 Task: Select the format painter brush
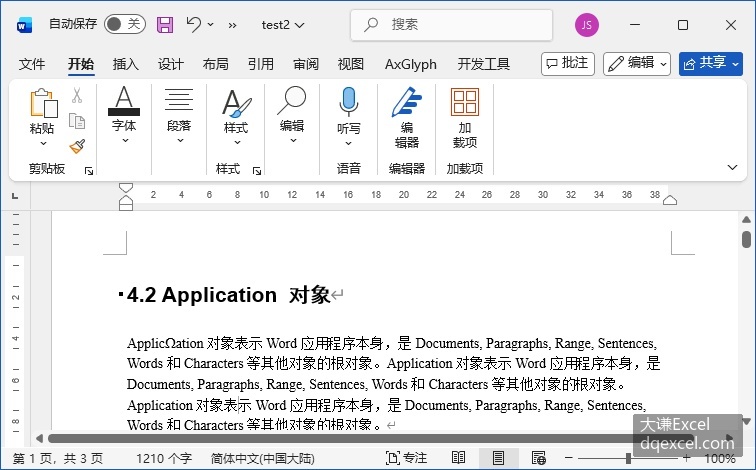(x=77, y=146)
